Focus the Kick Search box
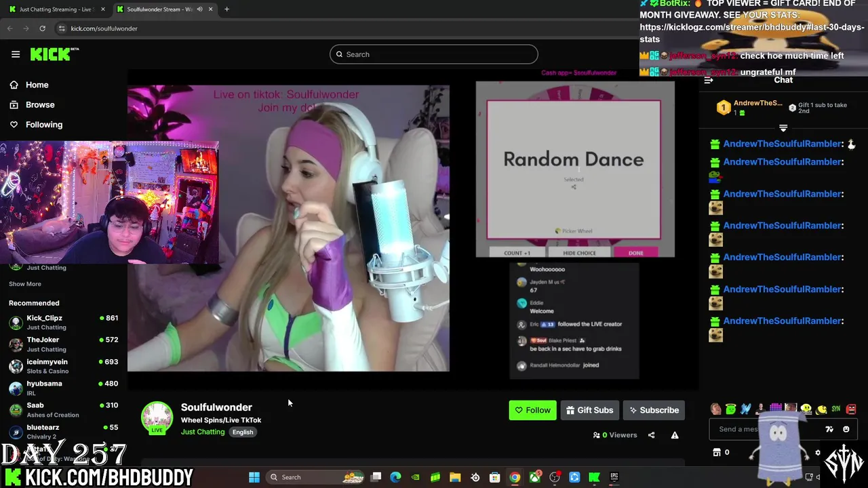 434,54
